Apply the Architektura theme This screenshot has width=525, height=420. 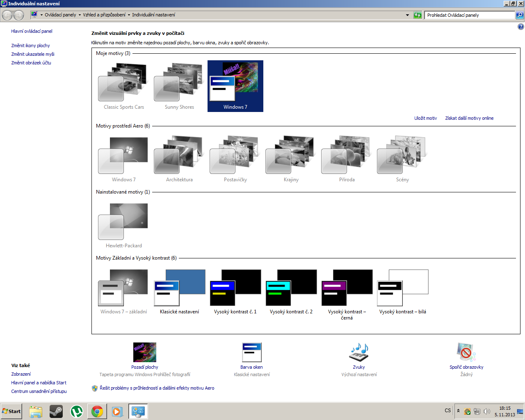pos(179,159)
